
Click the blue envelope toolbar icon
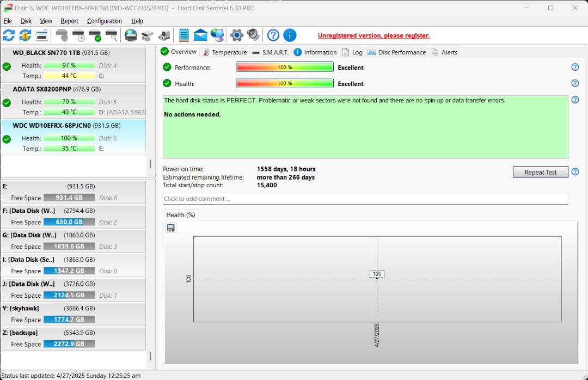[200, 35]
